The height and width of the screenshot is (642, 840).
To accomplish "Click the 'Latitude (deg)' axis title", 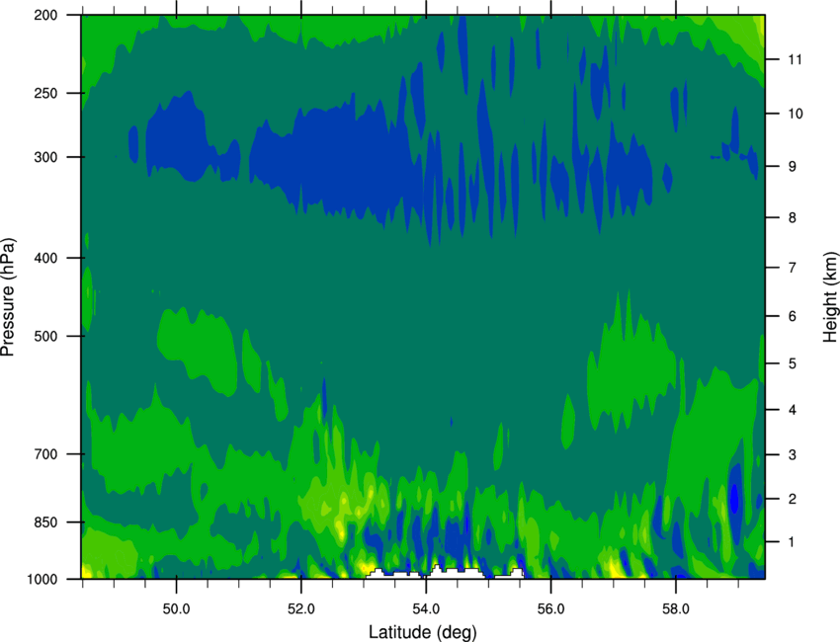I will pos(423,632).
